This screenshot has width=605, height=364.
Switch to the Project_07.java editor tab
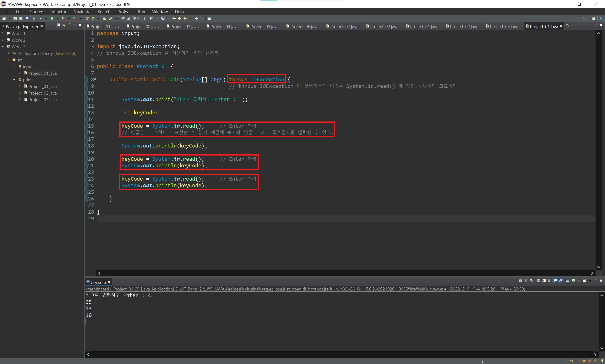click(x=344, y=26)
